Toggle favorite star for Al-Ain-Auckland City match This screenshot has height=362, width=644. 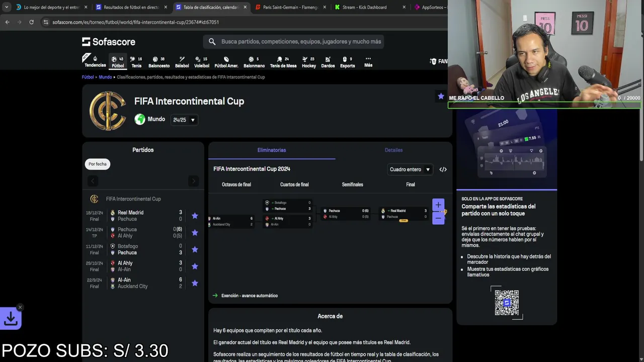195,283
